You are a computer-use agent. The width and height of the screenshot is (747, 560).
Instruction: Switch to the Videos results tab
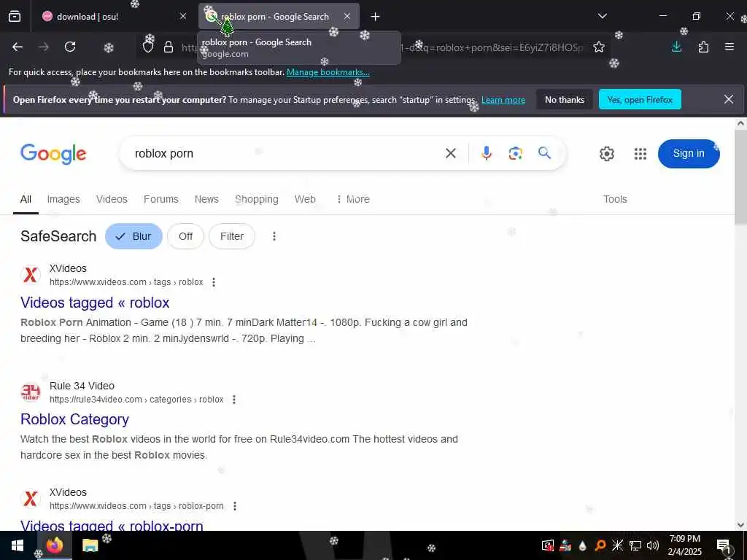click(112, 199)
